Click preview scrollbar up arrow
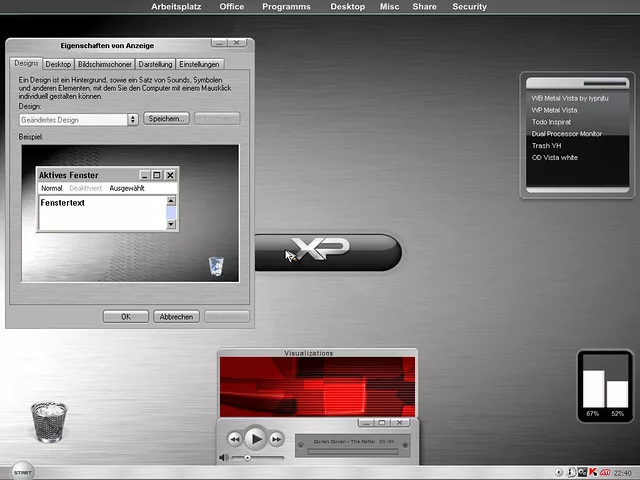This screenshot has width=640, height=480. (x=171, y=200)
